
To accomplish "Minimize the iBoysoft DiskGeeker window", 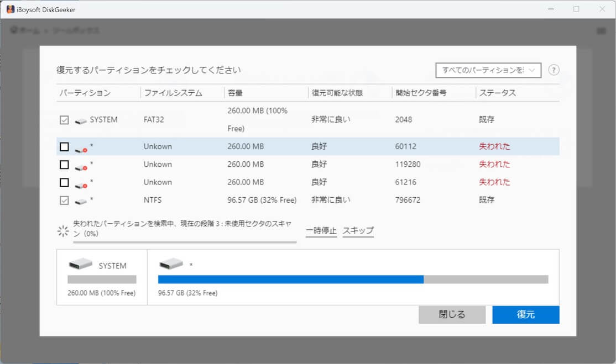I will tap(551, 9).
